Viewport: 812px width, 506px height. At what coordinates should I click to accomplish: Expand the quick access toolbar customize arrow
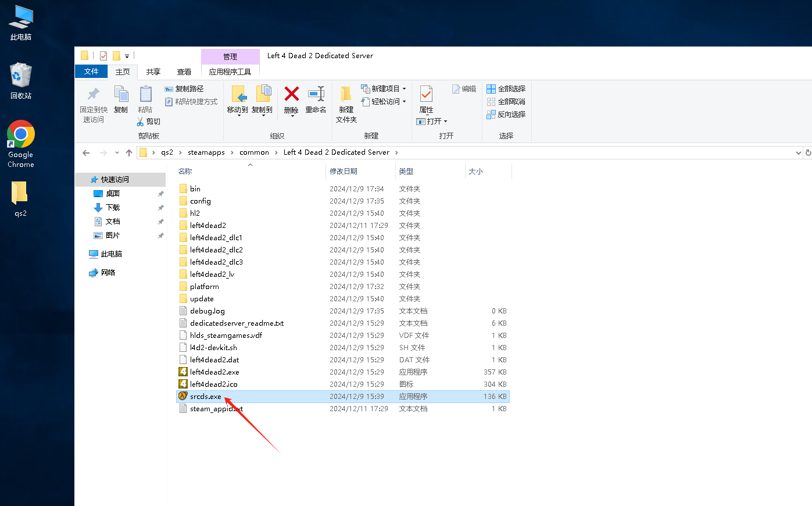pyautogui.click(x=127, y=56)
